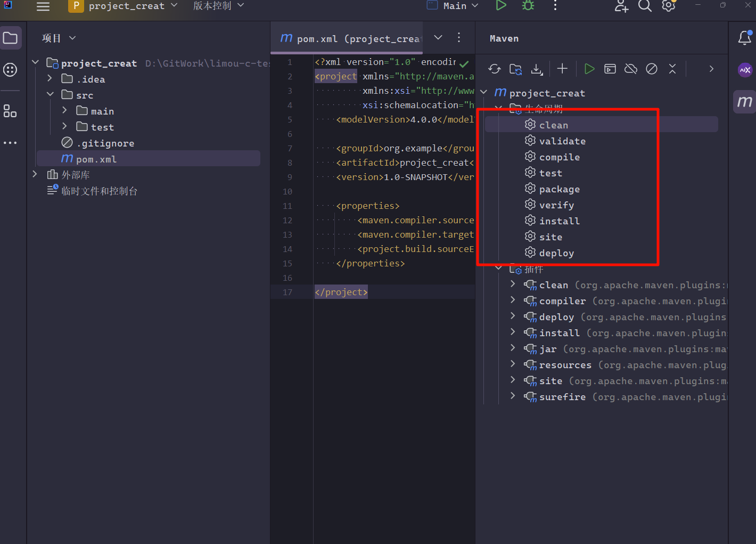Open the Execute Maven Goal icon

click(610, 69)
